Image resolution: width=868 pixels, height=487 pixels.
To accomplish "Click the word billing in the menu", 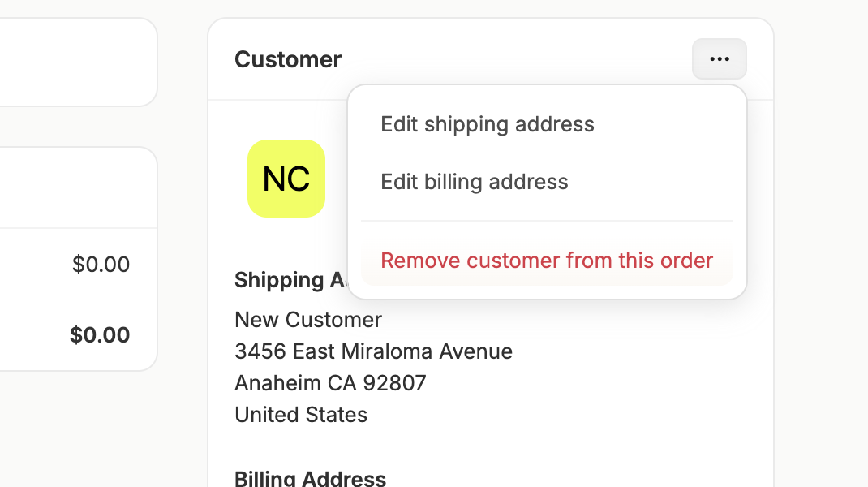I will coord(453,183).
